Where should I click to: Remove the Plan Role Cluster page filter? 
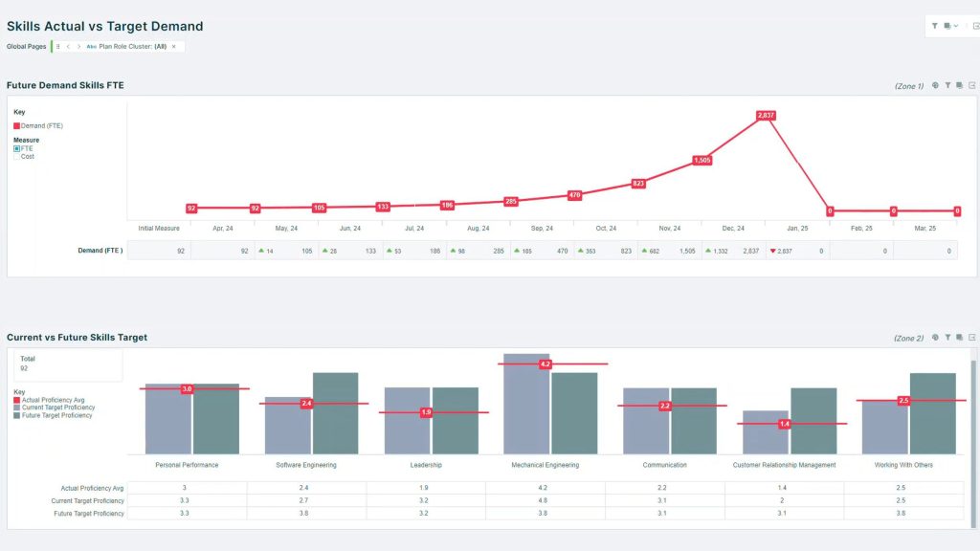[x=174, y=46]
